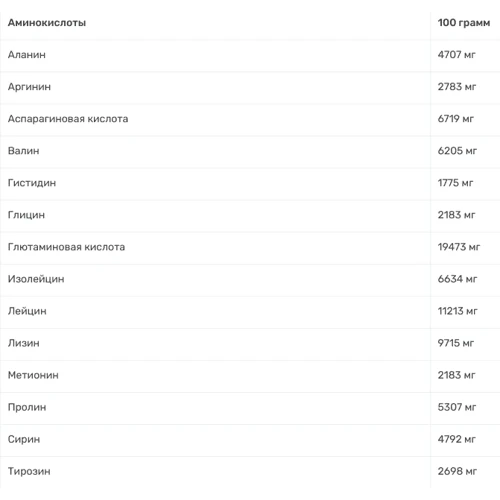Viewport: 500px width, 500px height.
Task: Select the Валин amino acid name
Action: click(x=24, y=151)
